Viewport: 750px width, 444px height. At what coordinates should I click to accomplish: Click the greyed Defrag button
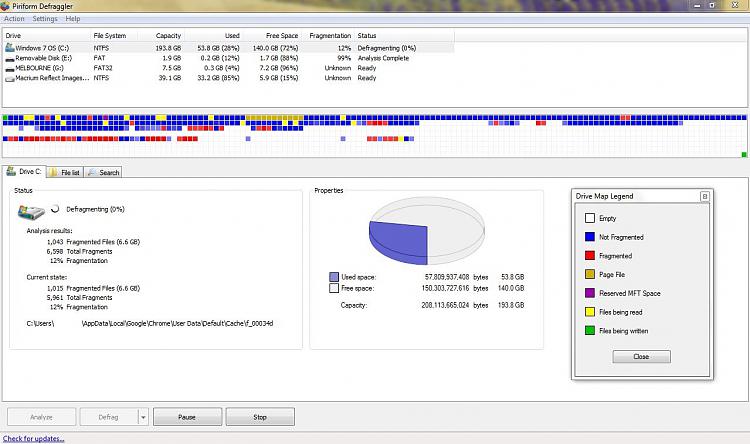tap(109, 417)
